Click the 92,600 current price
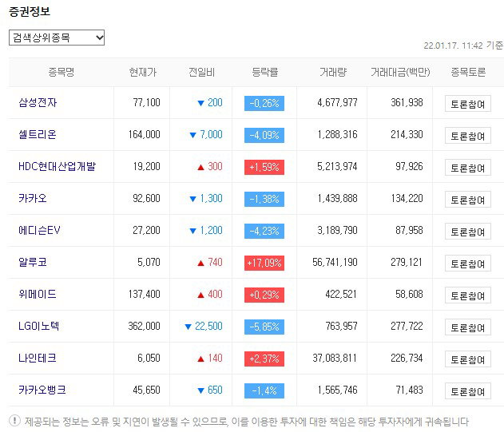504x432 pixels. (147, 198)
